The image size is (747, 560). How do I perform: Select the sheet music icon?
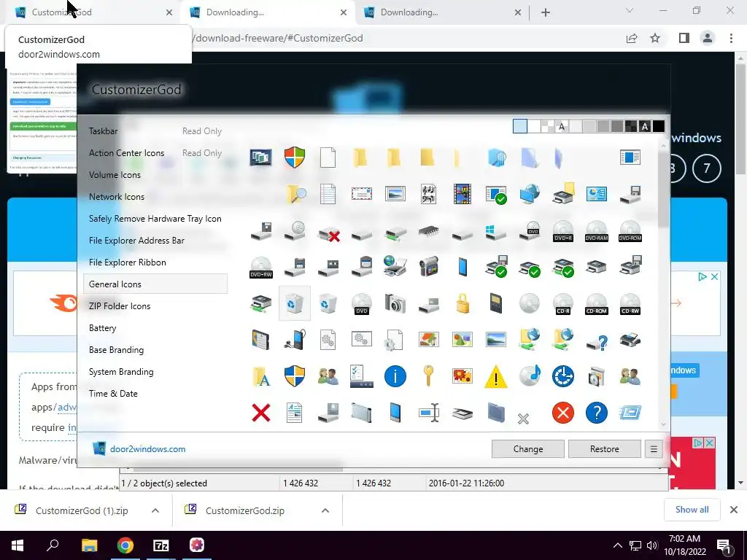pyautogui.click(x=429, y=194)
